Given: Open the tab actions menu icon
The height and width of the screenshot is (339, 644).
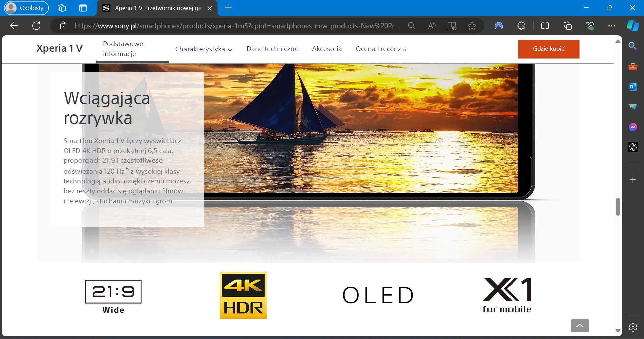Looking at the screenshot, I should 83,8.
